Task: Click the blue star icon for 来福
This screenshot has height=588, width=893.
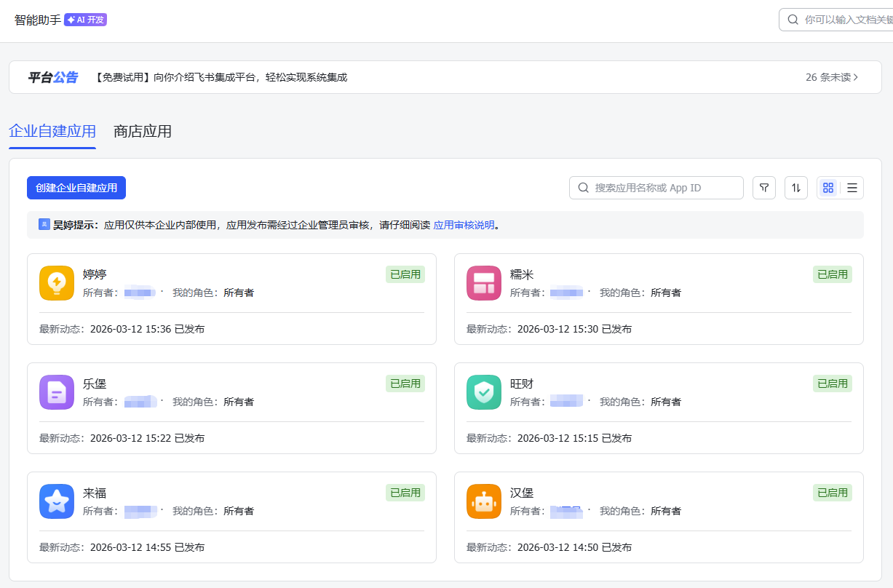Action: coord(57,501)
